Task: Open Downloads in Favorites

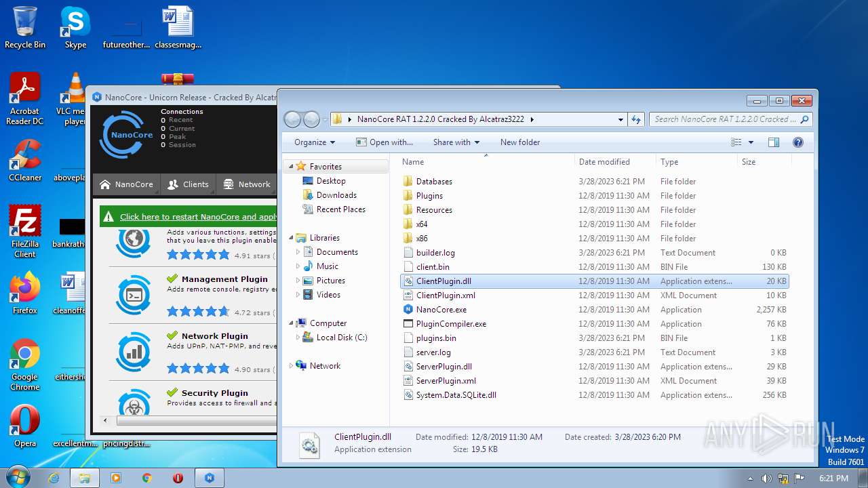Action: 336,195
